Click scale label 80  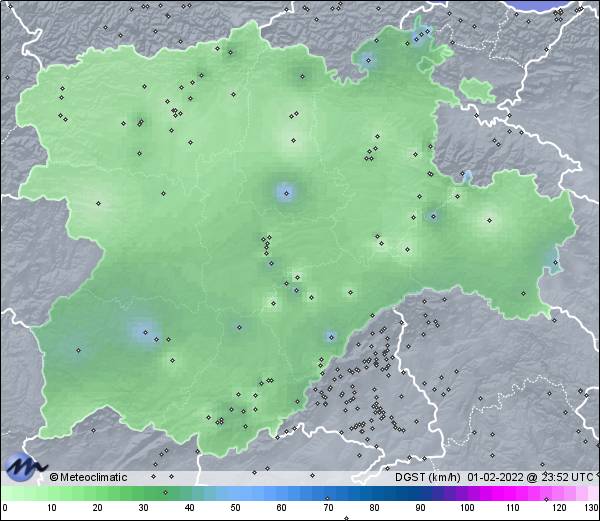point(374,508)
